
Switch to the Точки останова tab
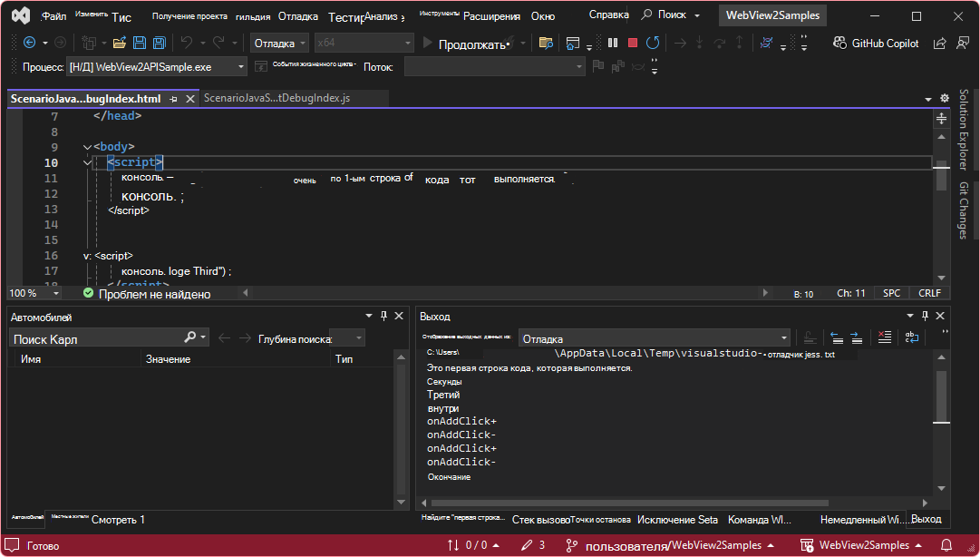601,520
